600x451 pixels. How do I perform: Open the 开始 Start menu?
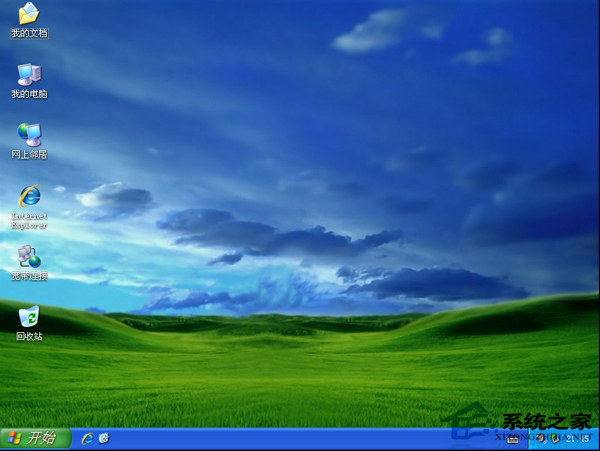(x=36, y=438)
